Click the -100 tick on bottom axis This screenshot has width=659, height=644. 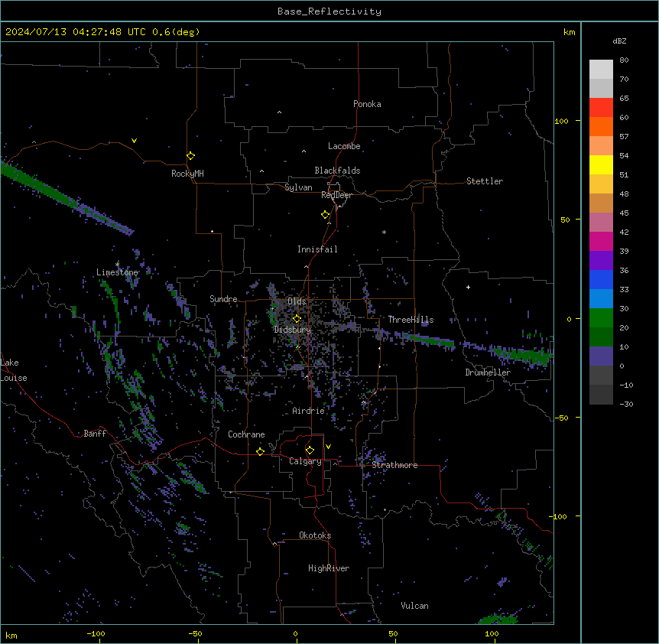pyautogui.click(x=96, y=633)
